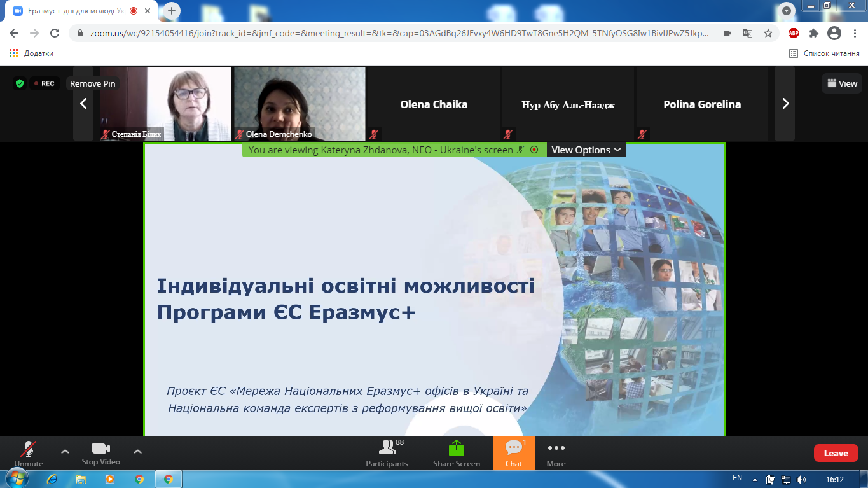Click the EN language indicator

(737, 478)
